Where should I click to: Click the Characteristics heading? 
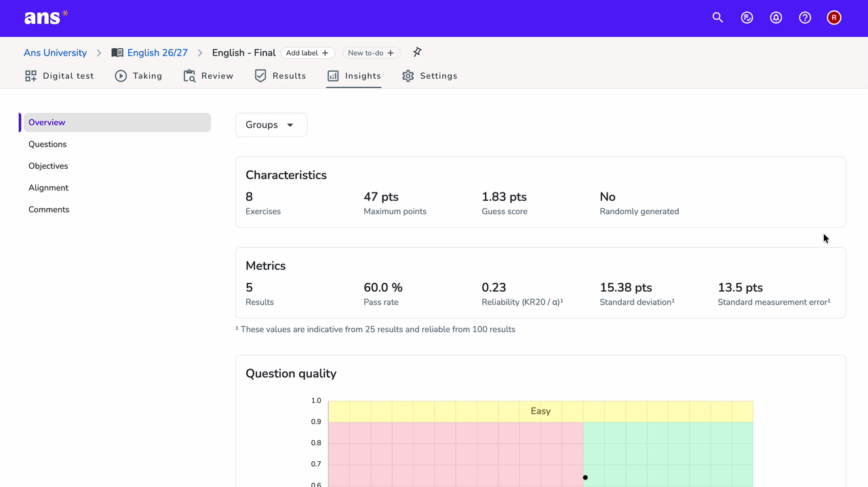click(x=286, y=175)
